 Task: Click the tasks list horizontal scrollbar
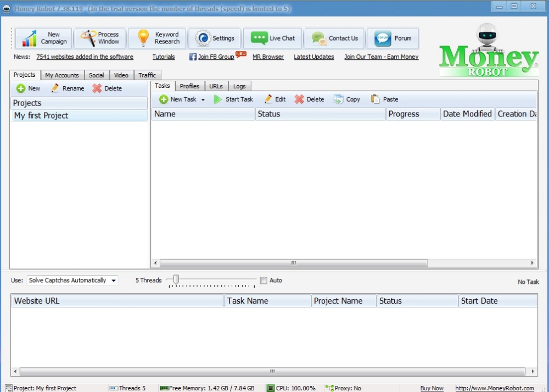[x=293, y=263]
